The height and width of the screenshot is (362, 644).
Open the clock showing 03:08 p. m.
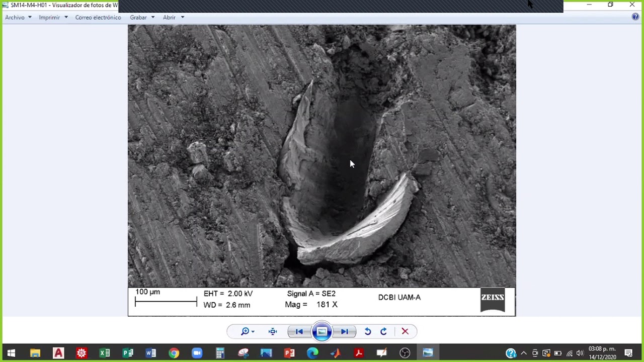(602, 353)
